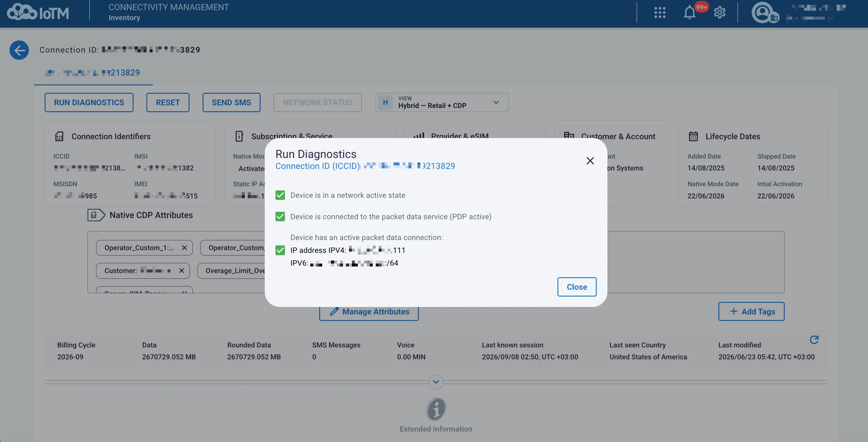Click the Operator_Custom_1 tag chip

point(144,248)
